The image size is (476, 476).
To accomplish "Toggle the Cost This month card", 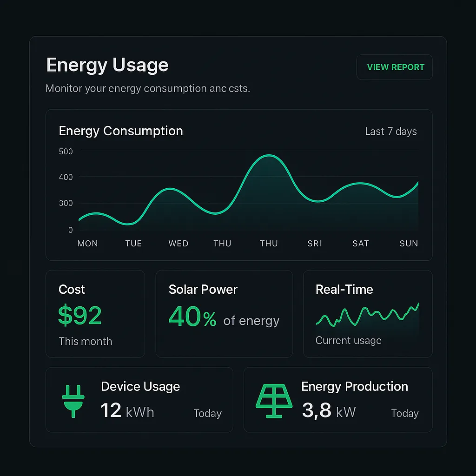I will (x=95, y=313).
